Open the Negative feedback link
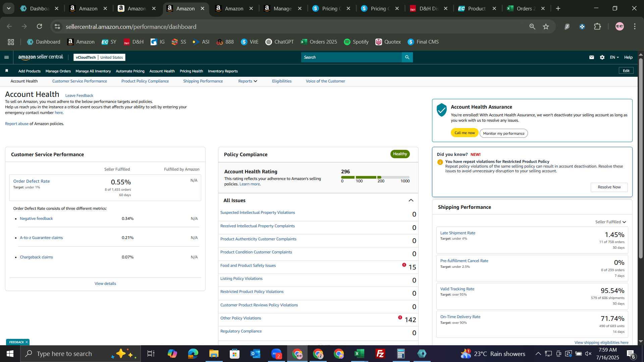 [x=36, y=219]
